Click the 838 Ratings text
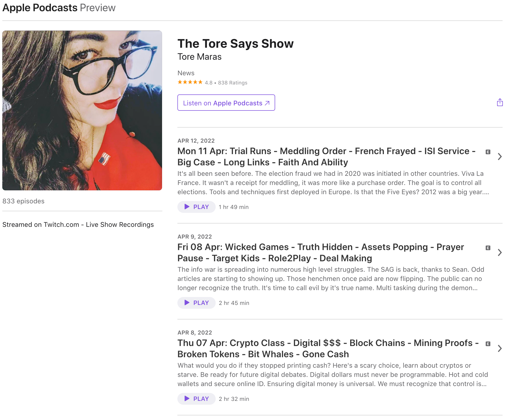Viewport: 512px width, 420px height. pyautogui.click(x=233, y=83)
